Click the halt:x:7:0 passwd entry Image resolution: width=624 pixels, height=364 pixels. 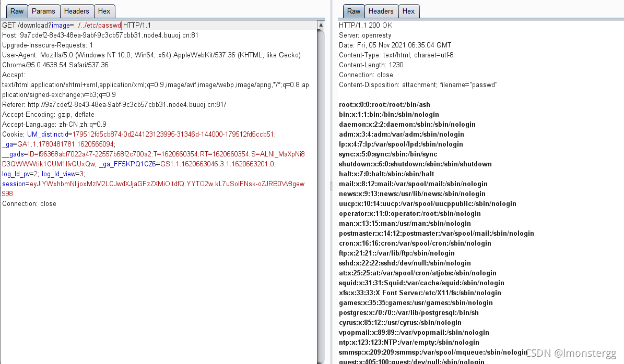click(386, 175)
